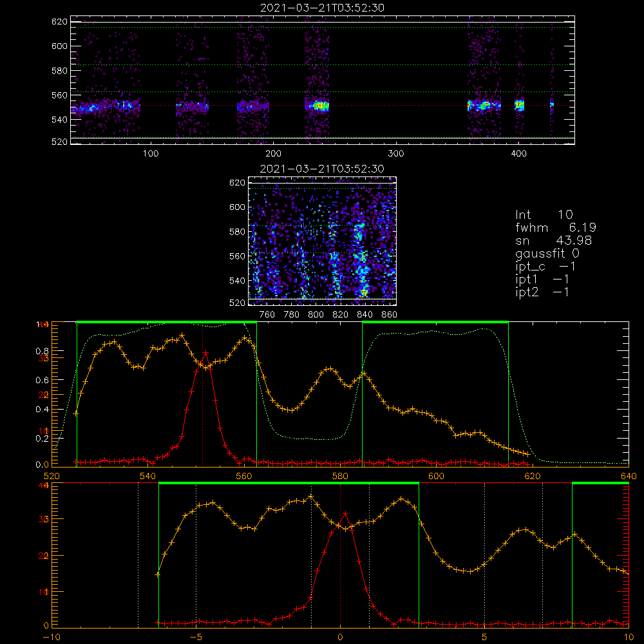Click y-axis label 540 of the wide spectrogram
644x644 pixels.
(59, 120)
